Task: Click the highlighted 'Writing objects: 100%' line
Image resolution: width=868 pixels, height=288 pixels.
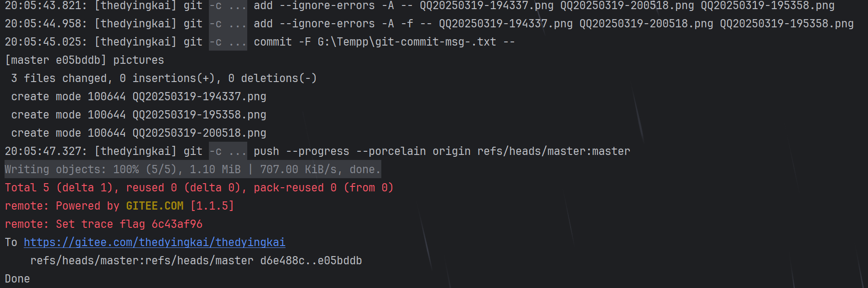Action: [x=192, y=170]
